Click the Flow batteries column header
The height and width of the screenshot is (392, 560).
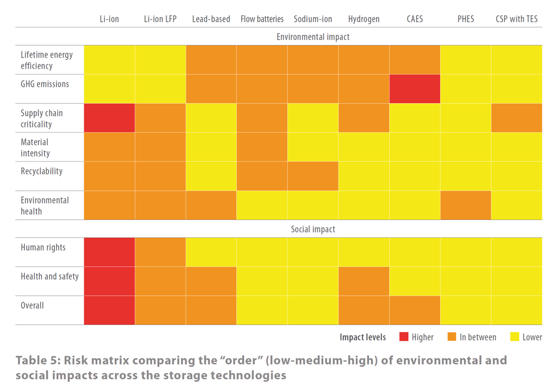[262, 19]
